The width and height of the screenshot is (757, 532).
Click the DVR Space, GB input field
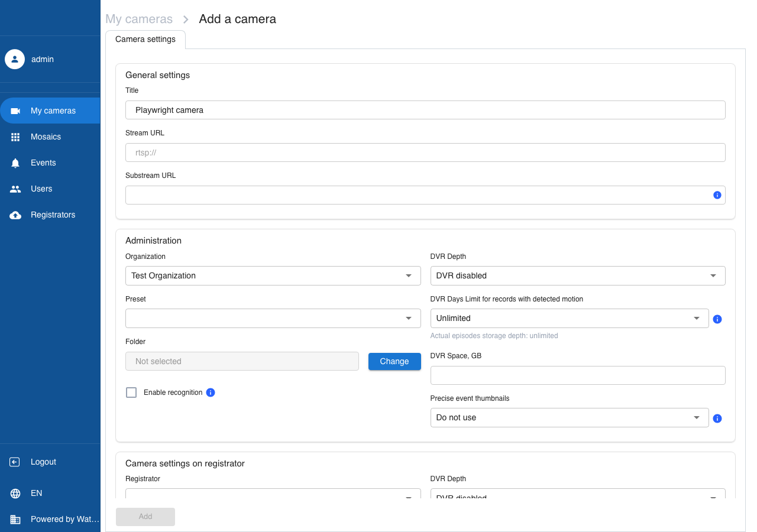click(x=578, y=375)
